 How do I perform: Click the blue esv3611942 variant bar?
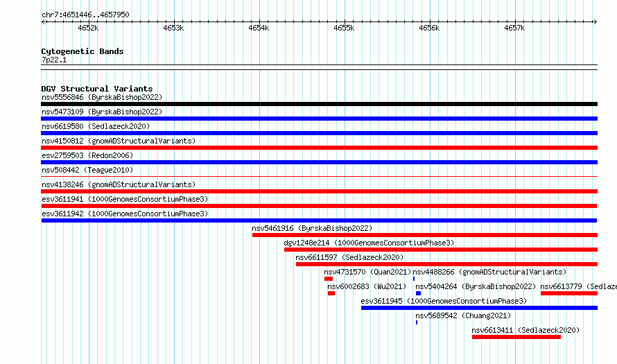tap(319, 220)
